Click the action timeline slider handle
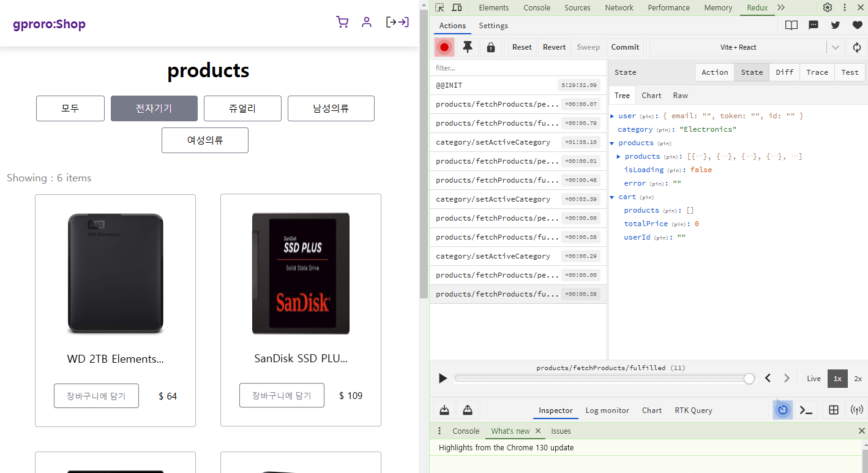 click(749, 379)
